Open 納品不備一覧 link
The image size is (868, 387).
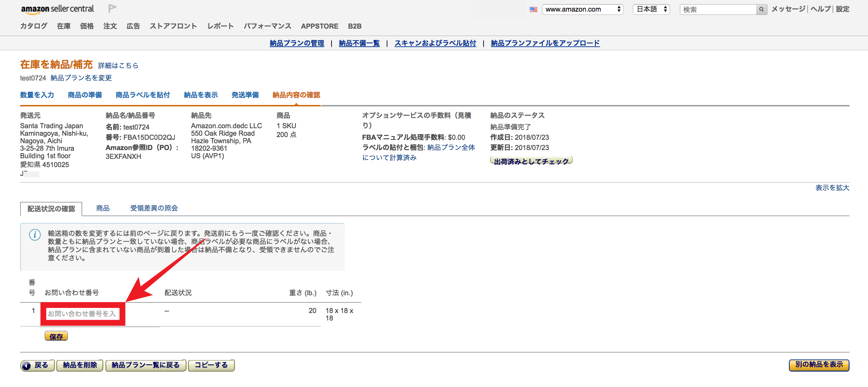(x=359, y=43)
